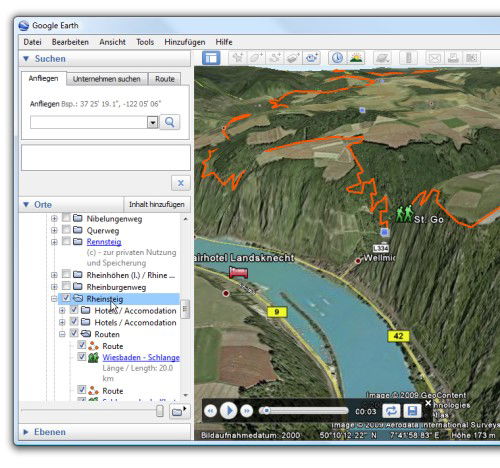This screenshot has height=468, width=500.
Task: Check the Nibelungenweg checkbox
Action: pos(66,218)
